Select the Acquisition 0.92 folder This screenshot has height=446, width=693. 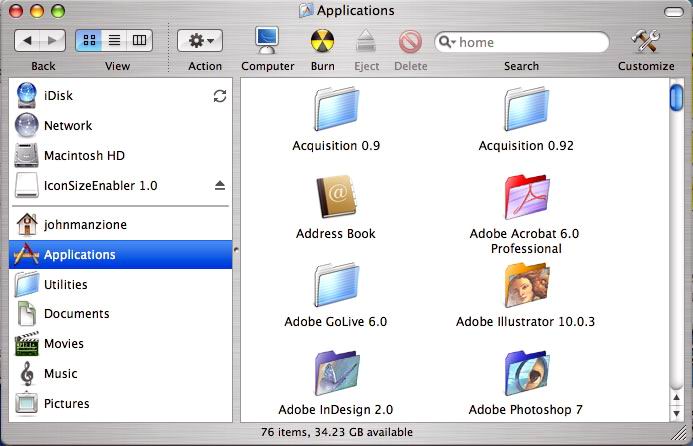coord(526,109)
